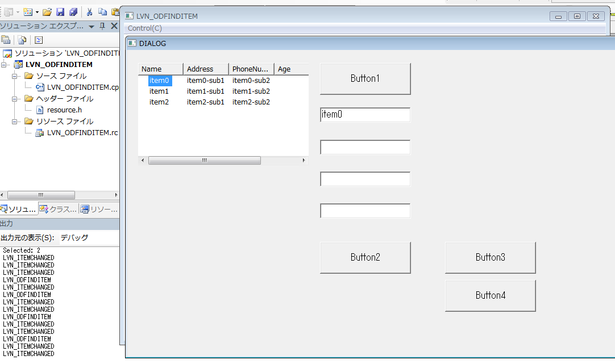The width and height of the screenshot is (615, 364).
Task: Click list view horizontal scrollbar thumb
Action: [205, 160]
